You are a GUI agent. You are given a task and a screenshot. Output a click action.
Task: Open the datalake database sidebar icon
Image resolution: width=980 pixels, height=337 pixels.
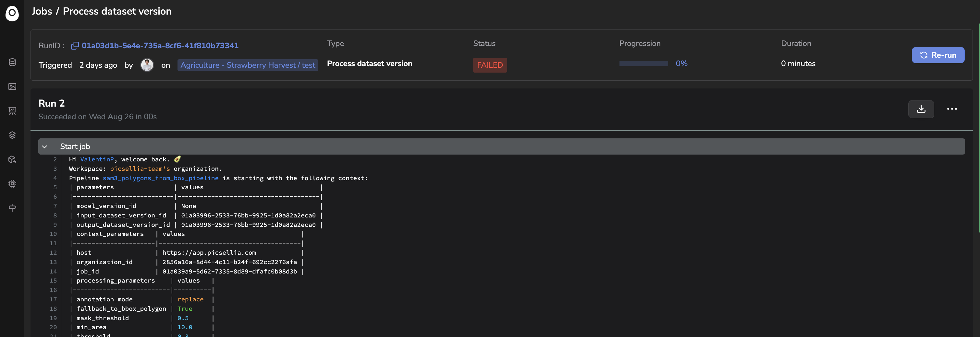pyautogui.click(x=12, y=62)
